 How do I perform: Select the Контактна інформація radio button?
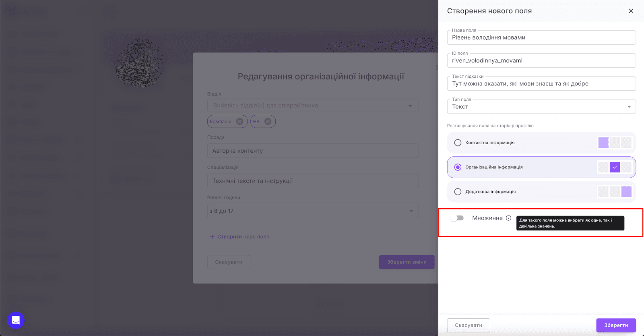click(x=458, y=143)
